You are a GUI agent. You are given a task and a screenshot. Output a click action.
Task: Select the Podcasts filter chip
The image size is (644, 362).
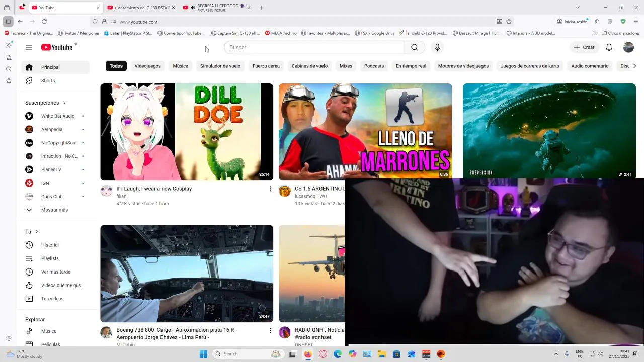pyautogui.click(x=374, y=66)
